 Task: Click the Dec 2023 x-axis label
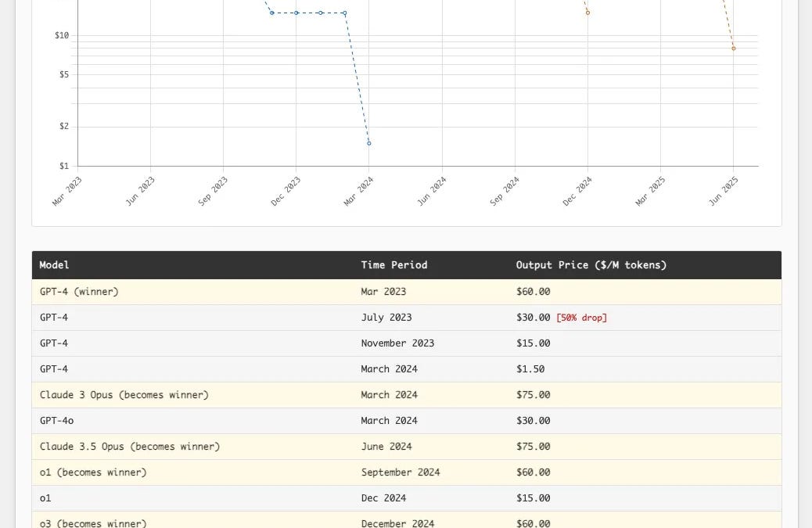[x=286, y=191]
